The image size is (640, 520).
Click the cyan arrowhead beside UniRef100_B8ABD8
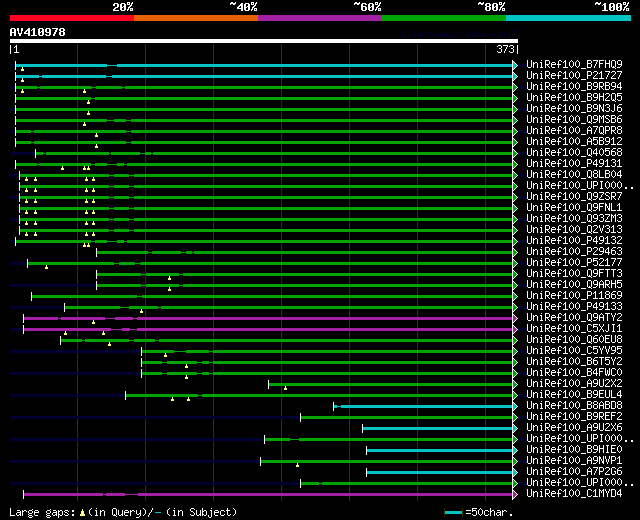(x=515, y=407)
